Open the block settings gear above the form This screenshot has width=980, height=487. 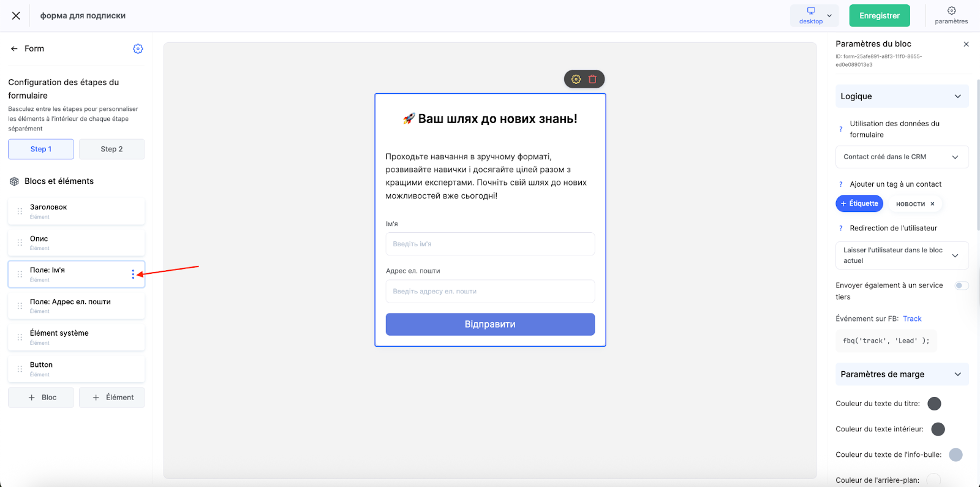(x=576, y=79)
